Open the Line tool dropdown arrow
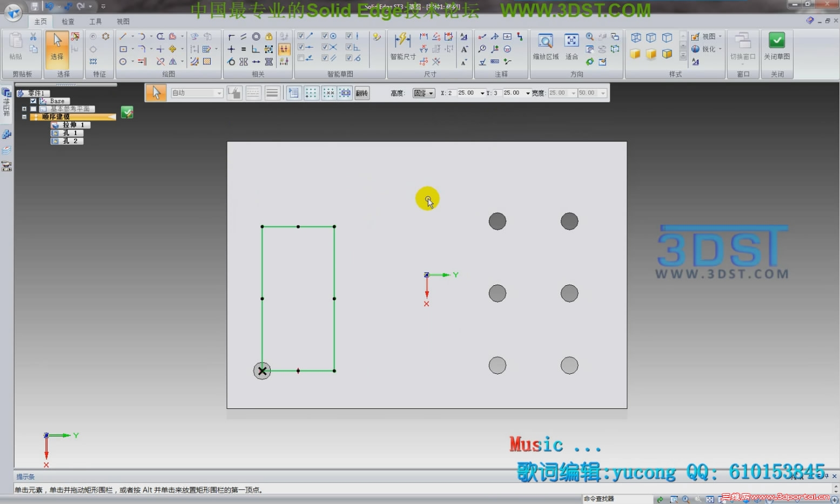Viewport: 840px width, 504px height. [132, 36]
